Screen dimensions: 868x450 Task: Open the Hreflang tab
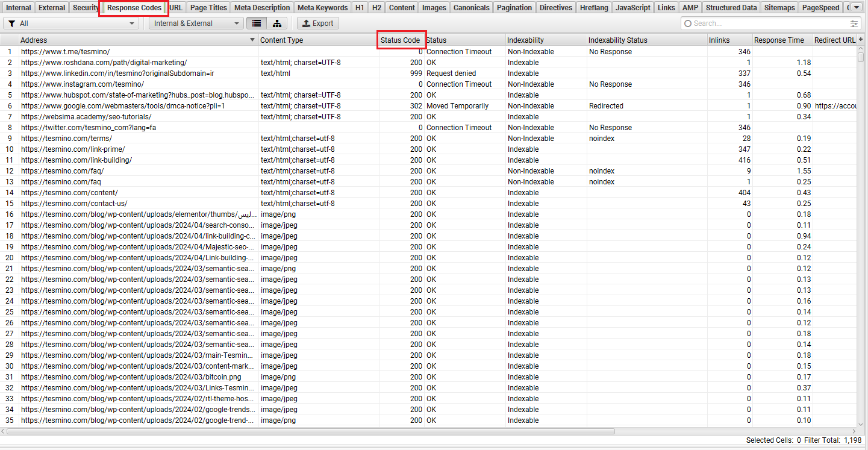coord(594,8)
